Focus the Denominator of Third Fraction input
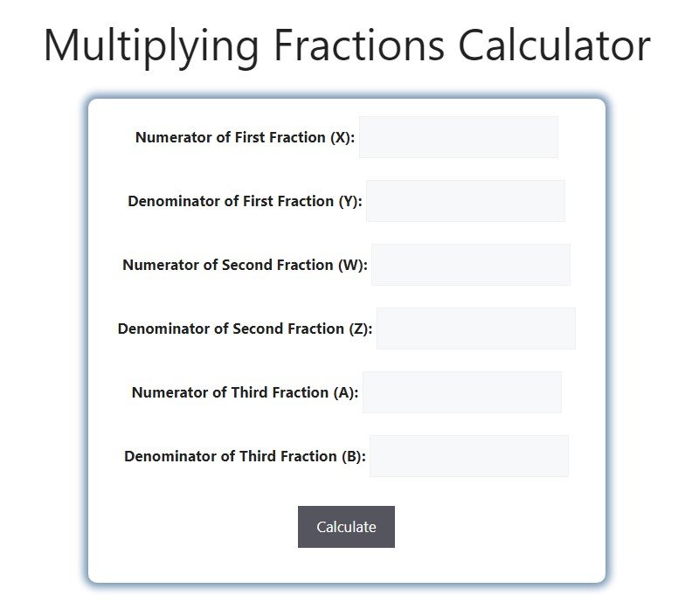692x616 pixels. pyautogui.click(x=468, y=456)
